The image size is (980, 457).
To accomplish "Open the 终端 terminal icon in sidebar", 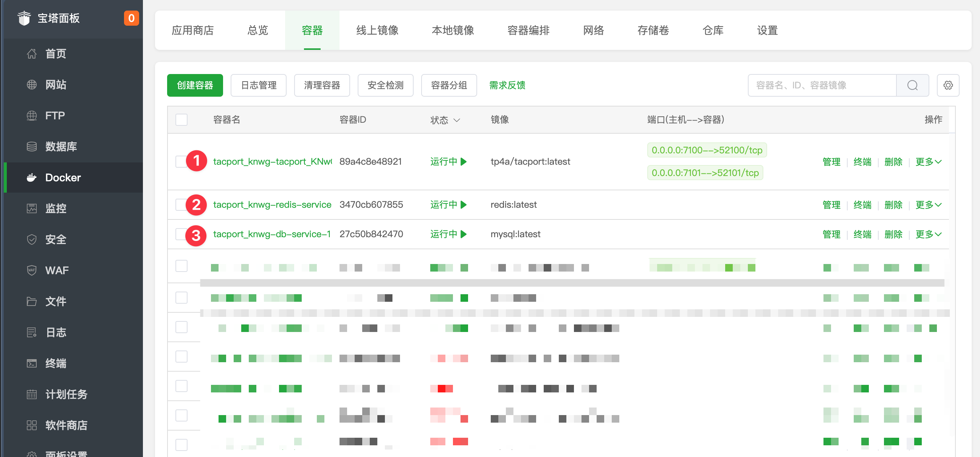I will pos(32,364).
